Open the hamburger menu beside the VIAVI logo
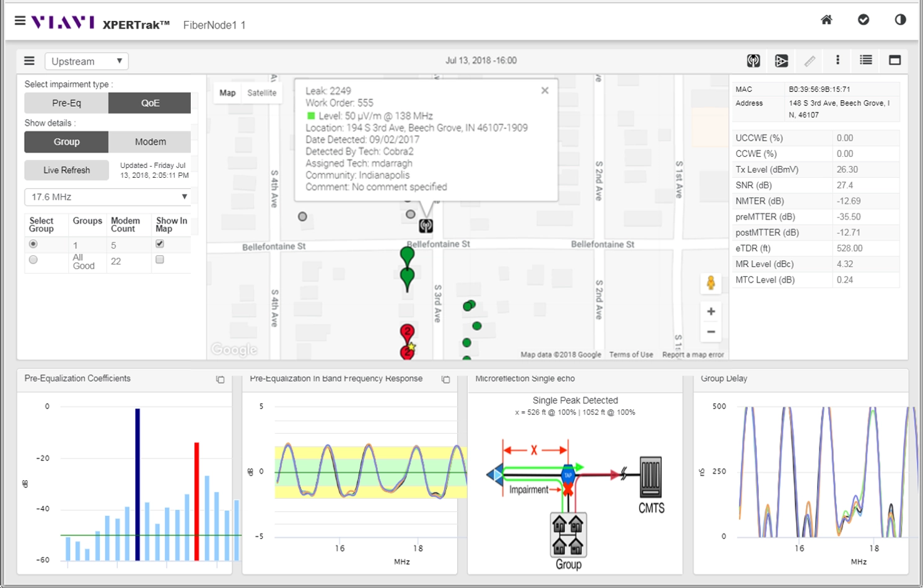 (x=20, y=20)
